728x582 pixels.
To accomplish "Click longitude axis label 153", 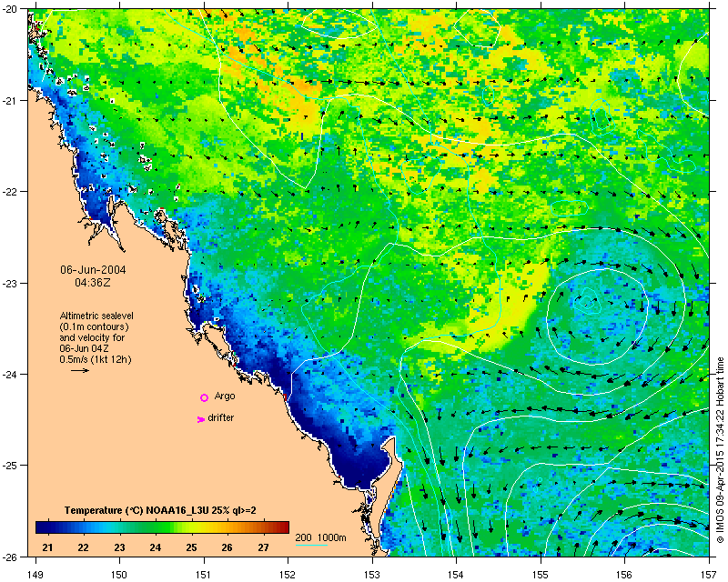I will point(372,575).
